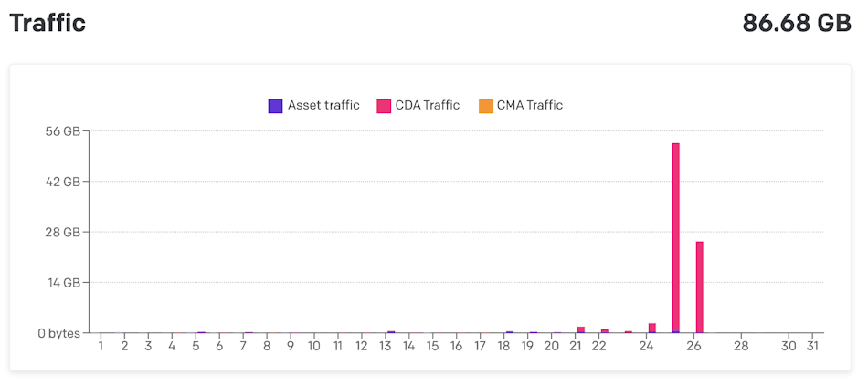Click the purple Asset traffic legend swatch
Screen dimensions: 868x386
[275, 106]
